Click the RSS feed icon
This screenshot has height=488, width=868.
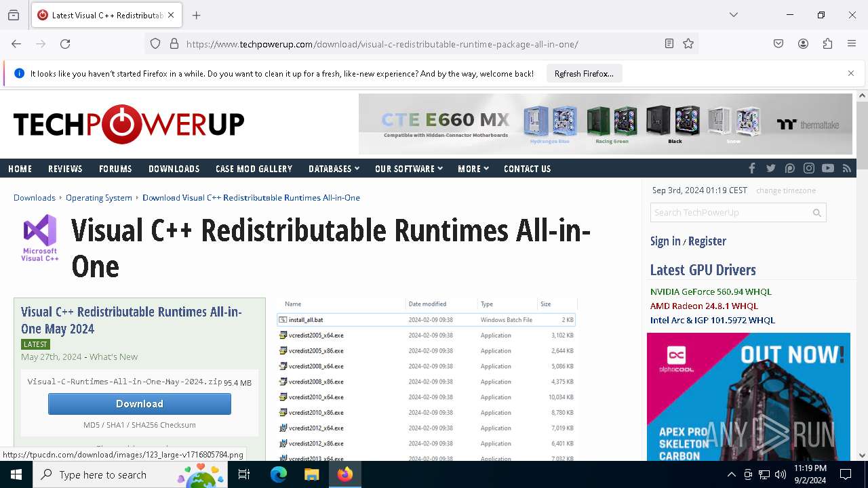point(846,168)
